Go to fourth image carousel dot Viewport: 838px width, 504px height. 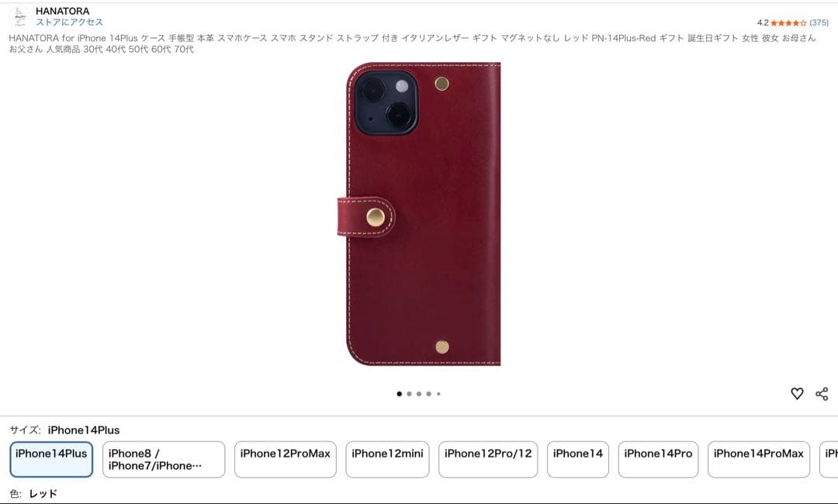[428, 394]
